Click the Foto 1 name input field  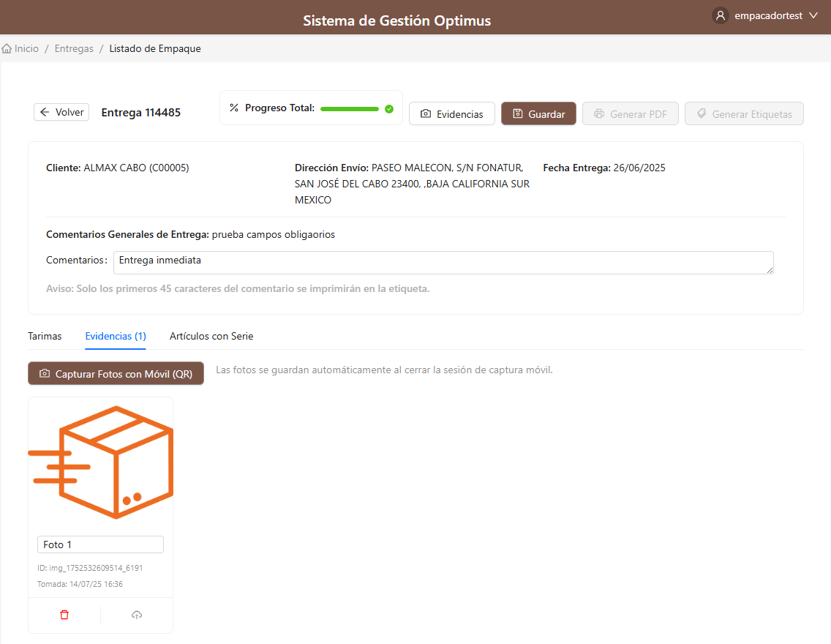tap(101, 544)
